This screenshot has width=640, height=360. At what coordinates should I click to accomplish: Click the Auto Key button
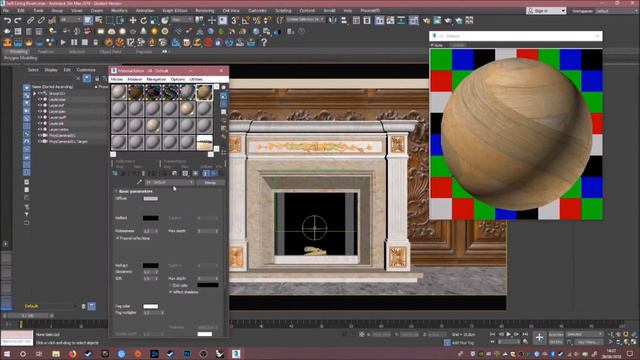556,334
